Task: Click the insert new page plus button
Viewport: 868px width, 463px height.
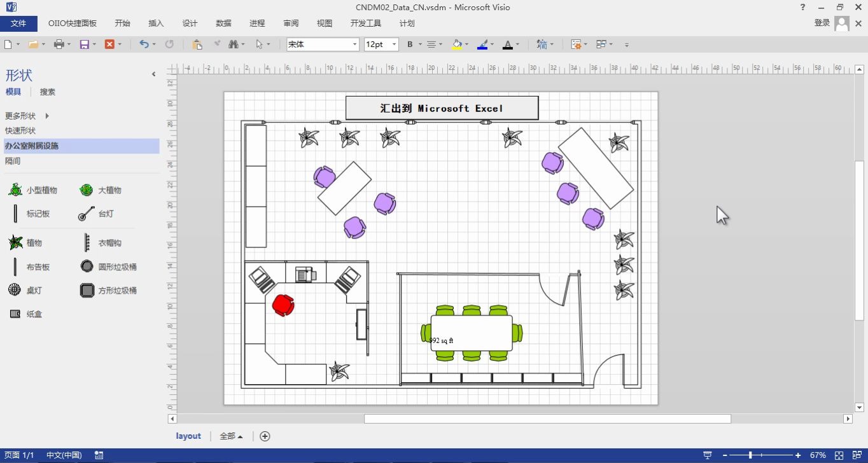Action: [265, 436]
